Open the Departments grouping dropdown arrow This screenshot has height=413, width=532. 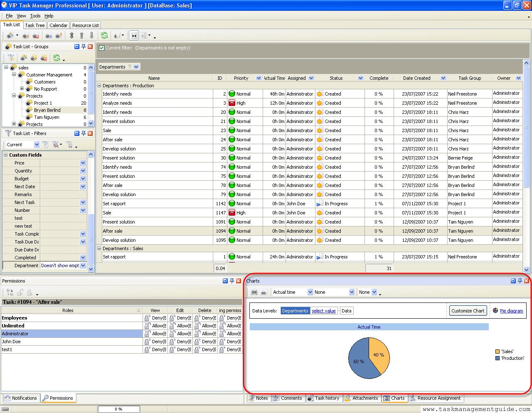click(136, 66)
